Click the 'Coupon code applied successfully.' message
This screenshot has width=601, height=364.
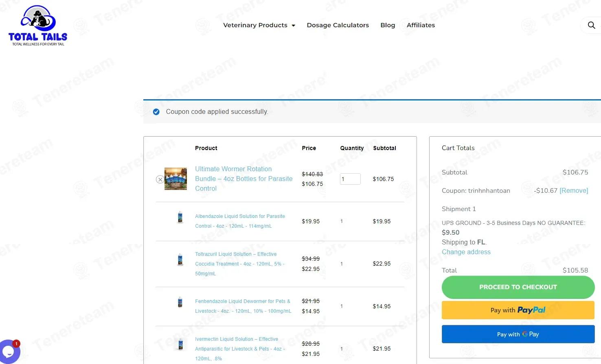(217, 111)
